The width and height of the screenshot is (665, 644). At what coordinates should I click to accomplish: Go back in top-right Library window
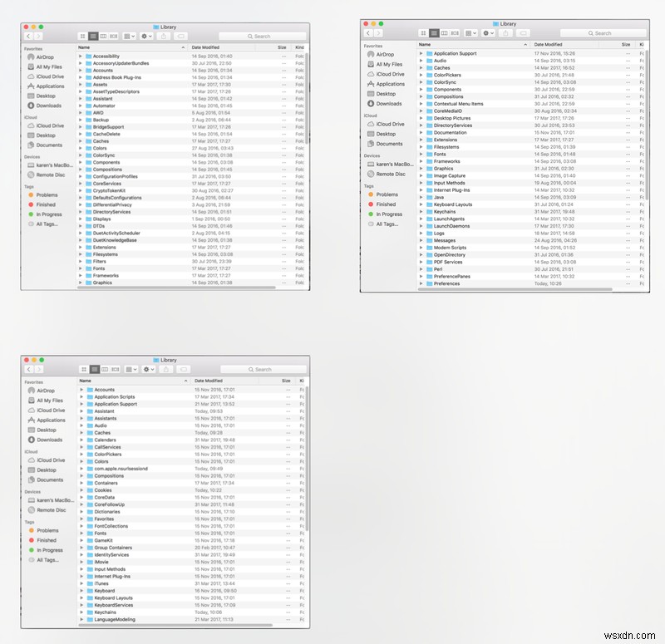[368, 33]
